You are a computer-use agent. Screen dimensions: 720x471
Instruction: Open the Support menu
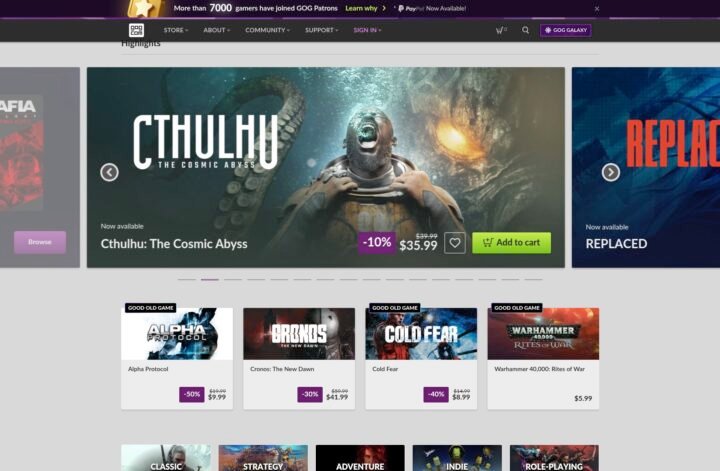[x=322, y=30]
